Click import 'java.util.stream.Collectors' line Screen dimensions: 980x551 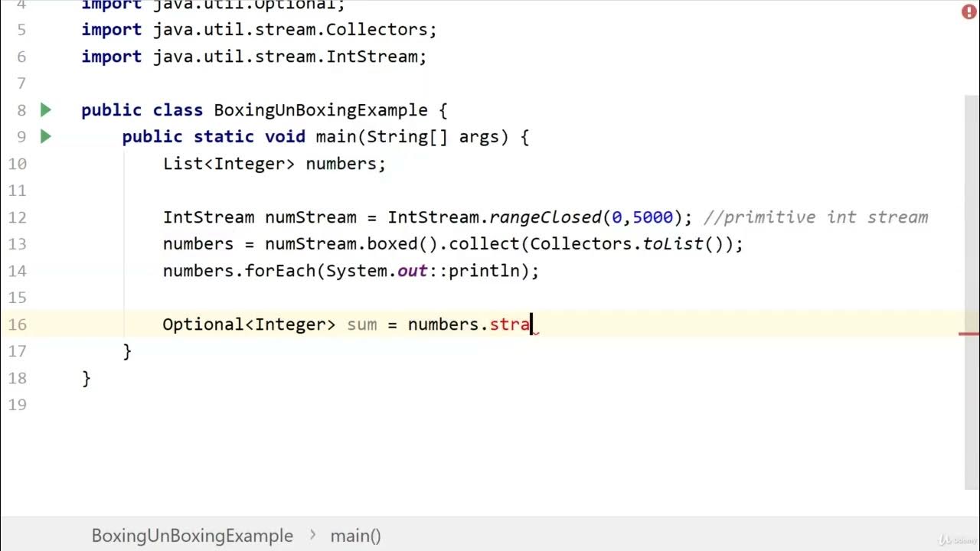coord(259,30)
